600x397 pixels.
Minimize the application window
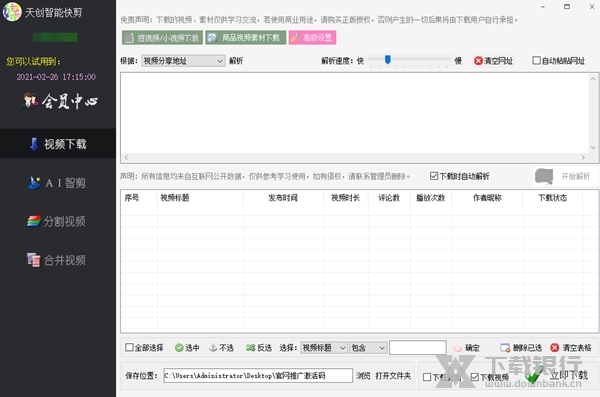tap(543, 7)
